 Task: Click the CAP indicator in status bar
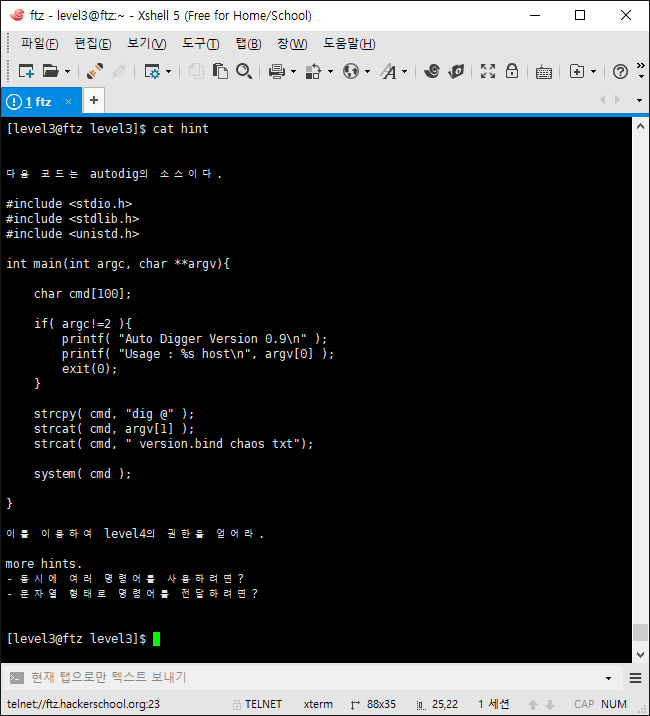coord(584,704)
